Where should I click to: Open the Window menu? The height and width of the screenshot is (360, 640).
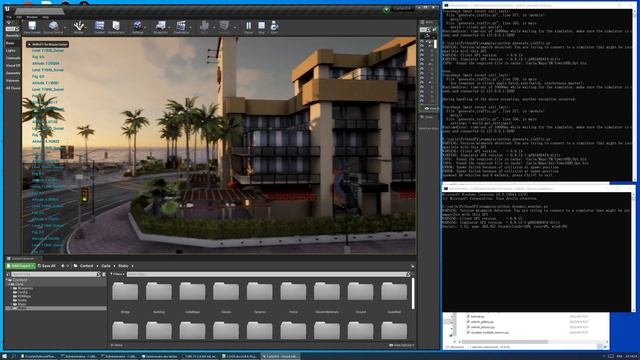click(32, 17)
